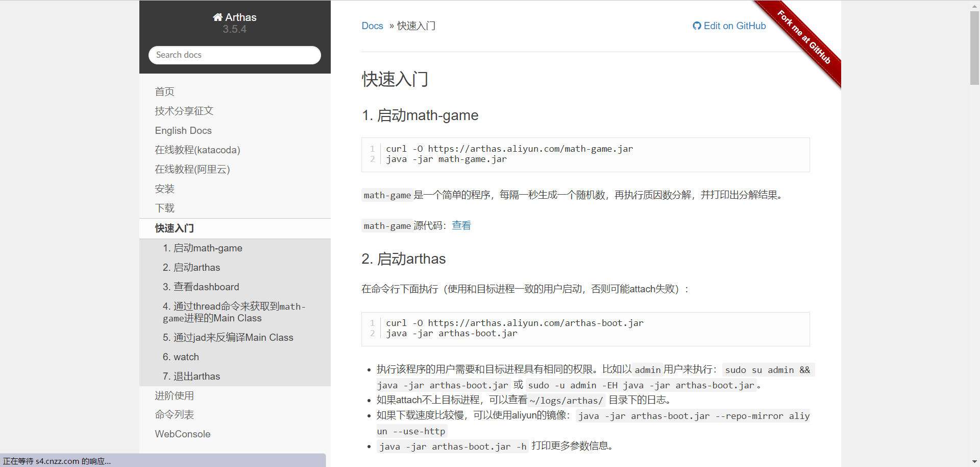Viewport: 980px width, 467px height.
Task: Go to the 下载 page in the sidebar
Action: tap(164, 208)
